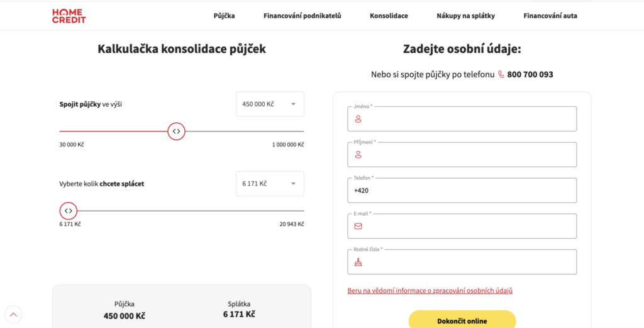644x328 pixels.
Task: Open the Půjčka menu item
Action: (x=224, y=16)
